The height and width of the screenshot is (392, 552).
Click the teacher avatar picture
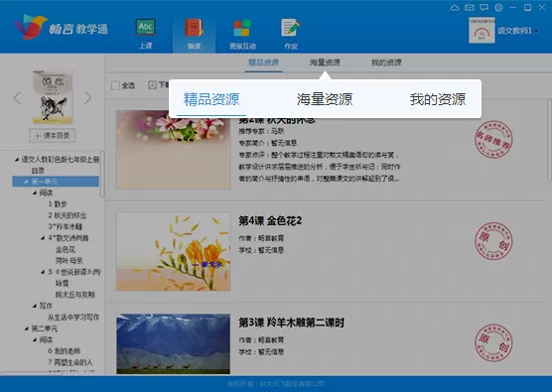(x=482, y=31)
